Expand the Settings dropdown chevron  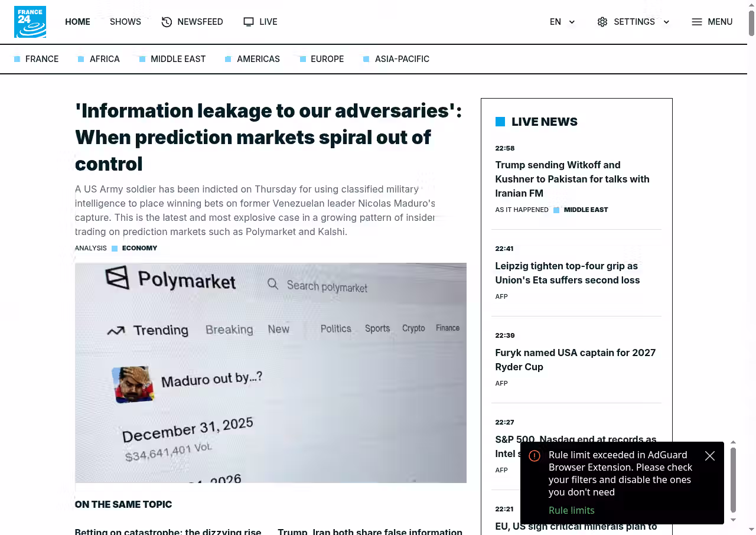pyautogui.click(x=666, y=22)
